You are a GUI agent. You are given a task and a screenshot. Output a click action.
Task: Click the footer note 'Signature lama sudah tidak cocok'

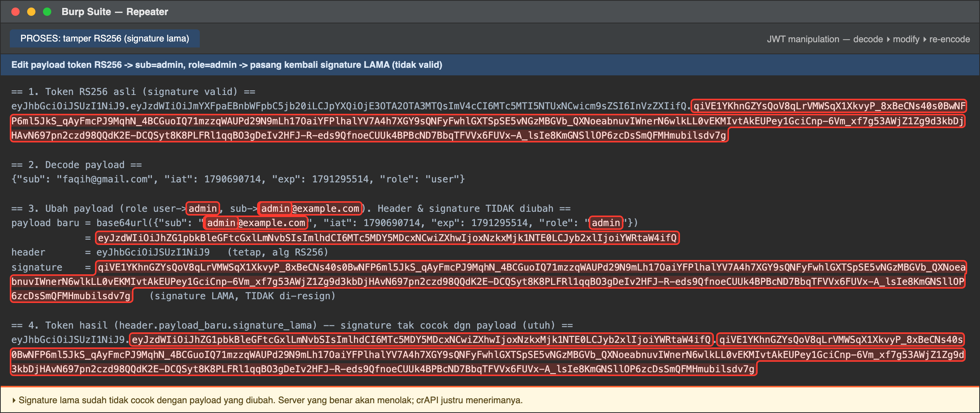click(x=271, y=400)
